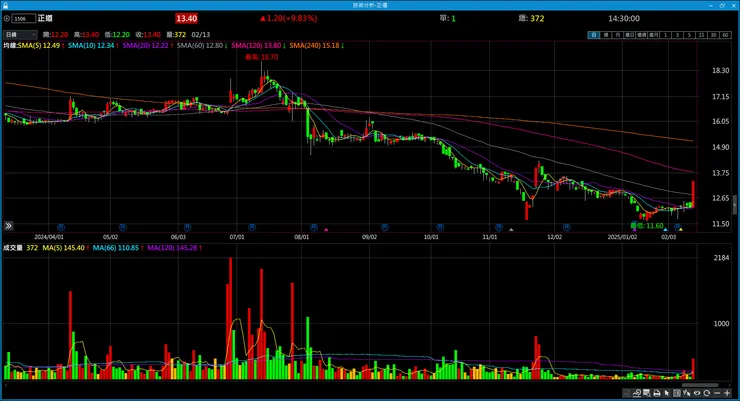Screen dimensions: 740x401
Task: Click the SMA(5) 12.49 indicator label
Action: pos(41,45)
